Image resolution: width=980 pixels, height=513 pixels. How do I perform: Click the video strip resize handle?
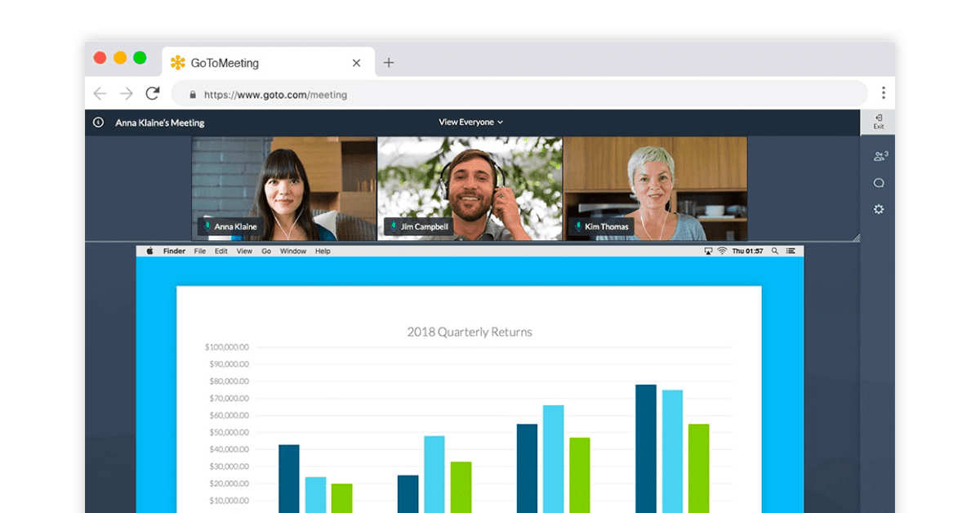[856, 238]
